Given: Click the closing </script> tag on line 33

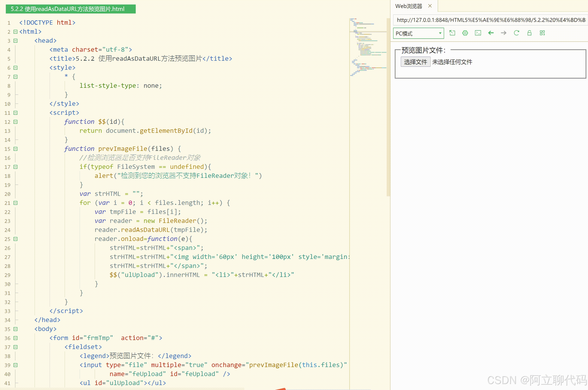Looking at the screenshot, I should 66,311.
